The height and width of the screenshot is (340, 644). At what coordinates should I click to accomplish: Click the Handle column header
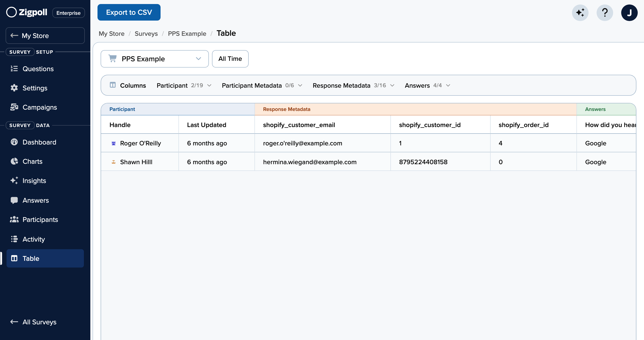click(x=140, y=125)
